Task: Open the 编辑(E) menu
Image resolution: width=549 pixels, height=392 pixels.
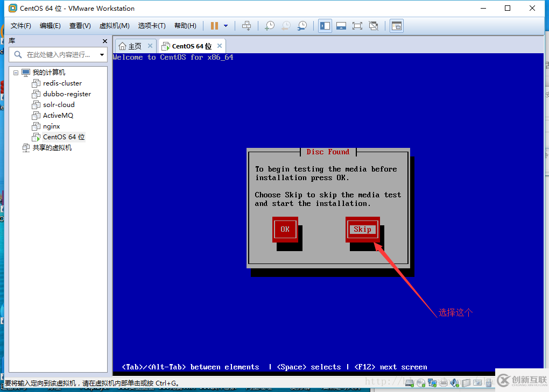Action: pos(50,26)
